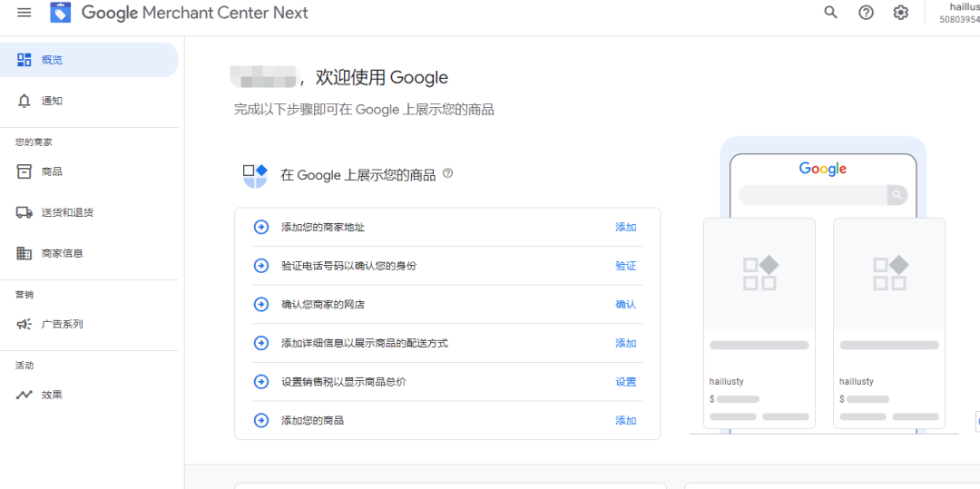
Task: Click the 验证电话号码以确认您的身份 text
Action: (348, 266)
